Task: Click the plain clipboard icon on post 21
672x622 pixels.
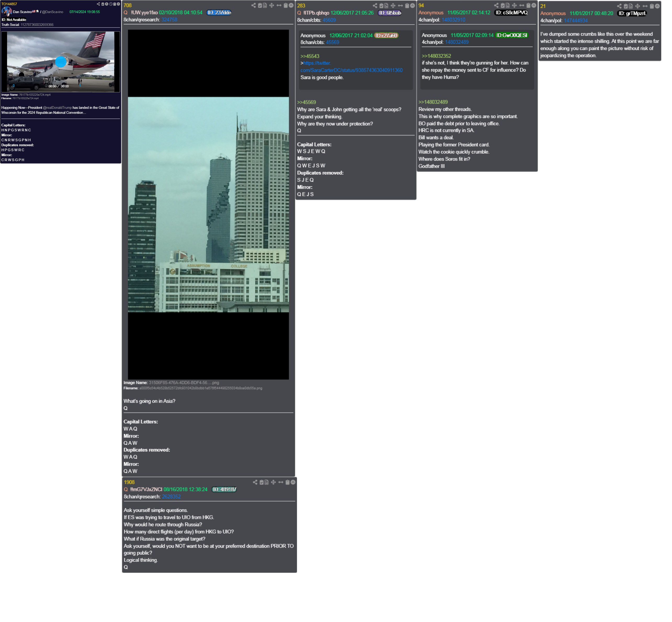Action: tap(652, 6)
